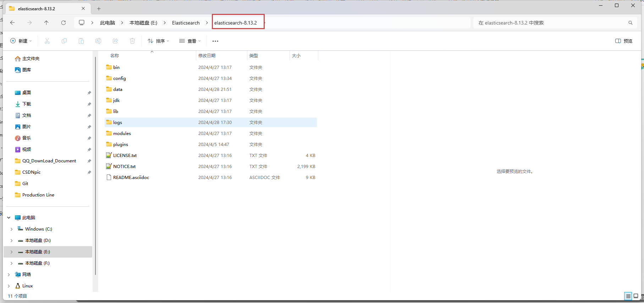
Task: Go back to the previous folder
Action: [12, 23]
